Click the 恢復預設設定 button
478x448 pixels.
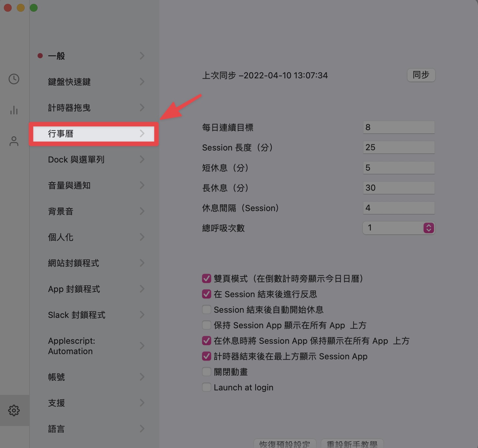pyautogui.click(x=285, y=443)
